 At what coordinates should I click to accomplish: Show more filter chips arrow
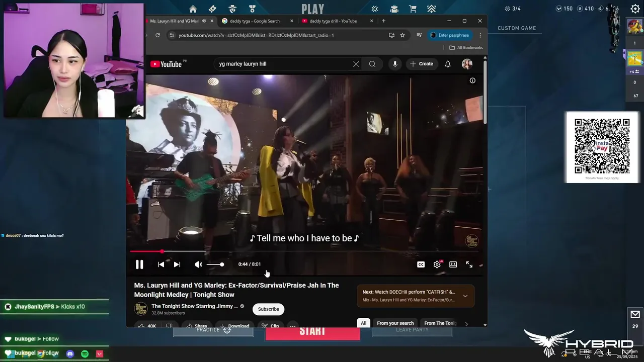click(466, 323)
